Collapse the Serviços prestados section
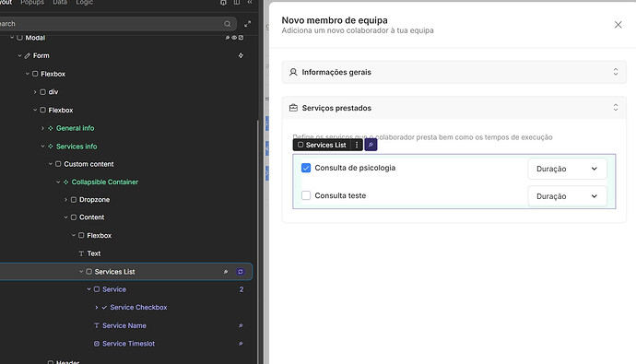636x364 pixels. coord(453,108)
